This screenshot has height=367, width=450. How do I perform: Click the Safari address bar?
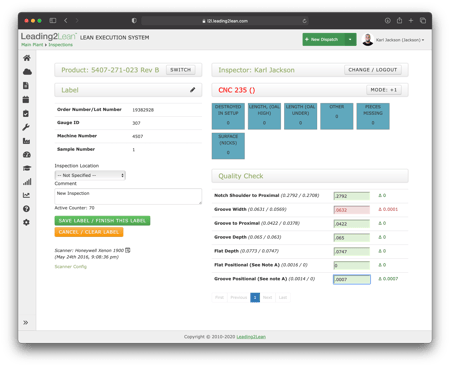[x=225, y=21]
